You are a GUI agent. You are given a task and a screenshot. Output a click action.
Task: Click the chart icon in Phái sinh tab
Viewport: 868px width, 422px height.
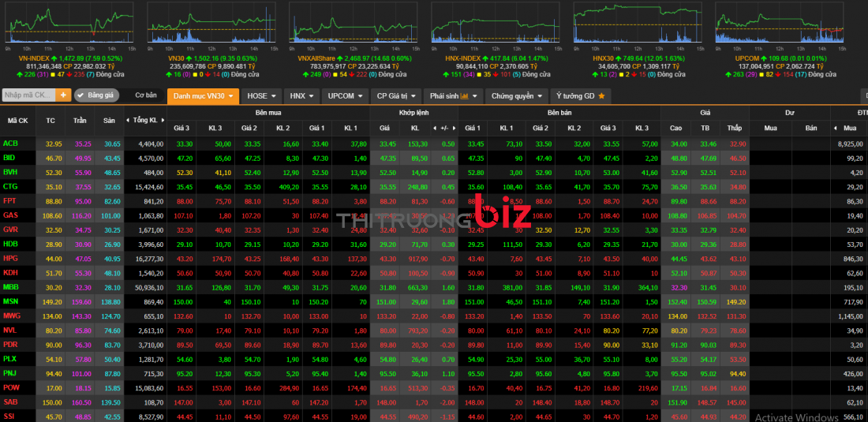click(x=464, y=96)
